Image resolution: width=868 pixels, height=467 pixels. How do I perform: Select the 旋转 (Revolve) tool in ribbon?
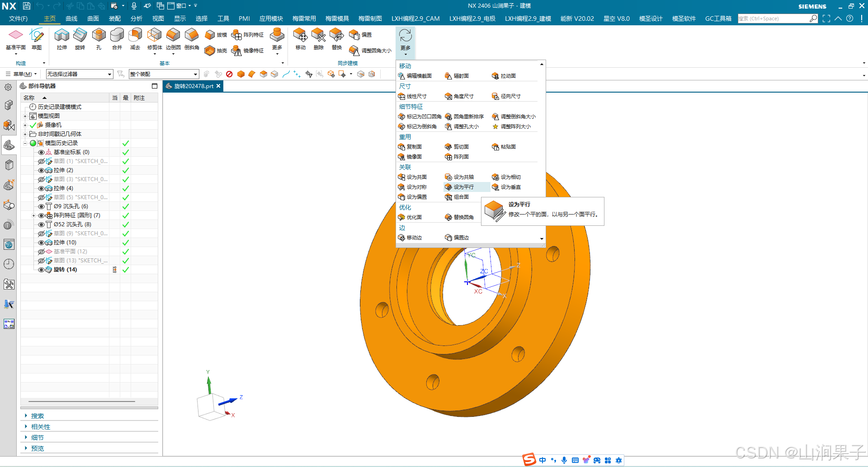pos(80,39)
